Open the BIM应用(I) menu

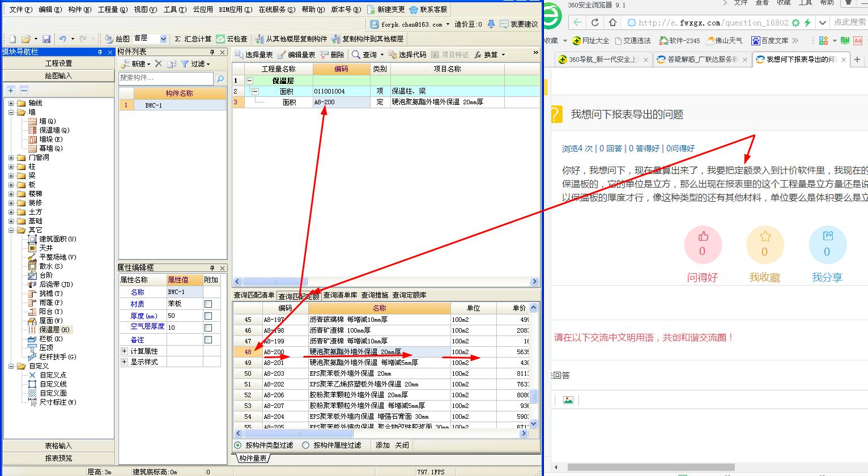point(235,10)
